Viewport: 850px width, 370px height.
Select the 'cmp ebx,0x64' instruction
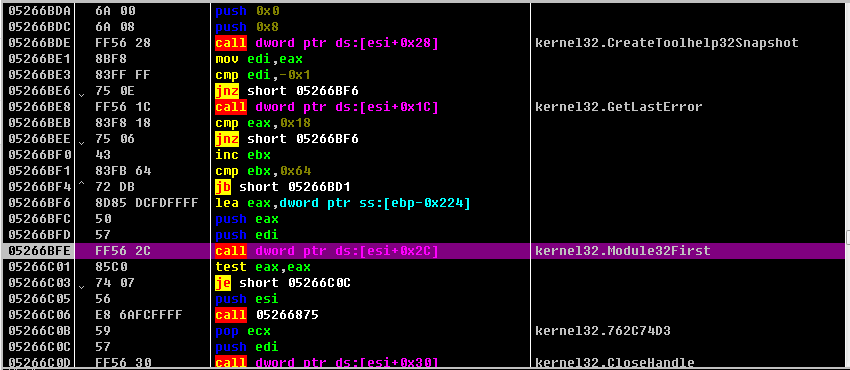pyautogui.click(x=263, y=171)
